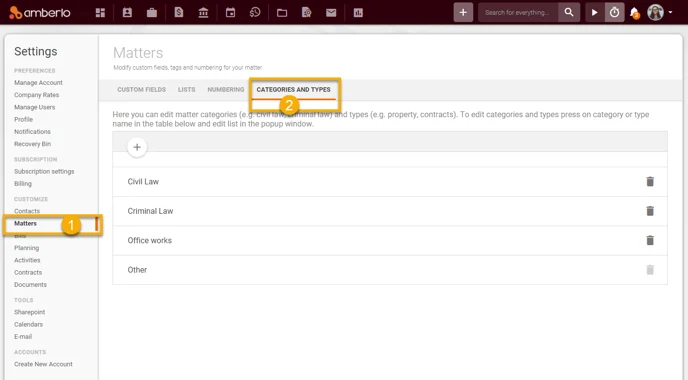The image size is (688, 380).
Task: Delete the Civil Law category
Action: [650, 181]
